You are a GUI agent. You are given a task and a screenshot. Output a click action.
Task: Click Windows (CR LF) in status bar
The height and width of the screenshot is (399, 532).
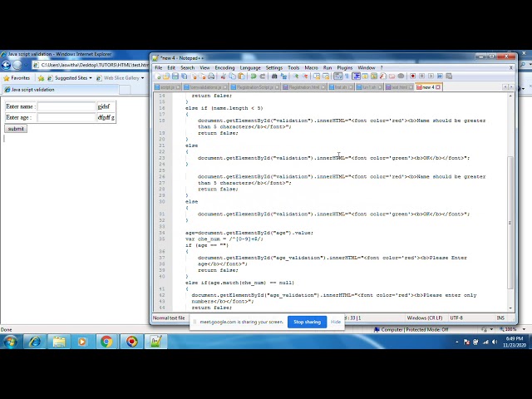coord(425,318)
